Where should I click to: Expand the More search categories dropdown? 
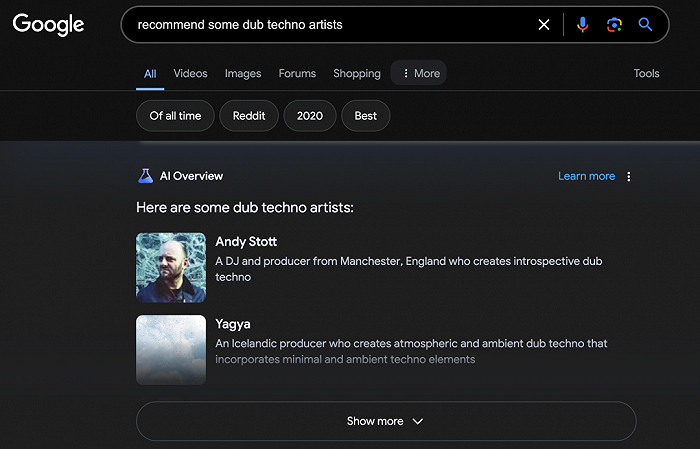pos(419,73)
